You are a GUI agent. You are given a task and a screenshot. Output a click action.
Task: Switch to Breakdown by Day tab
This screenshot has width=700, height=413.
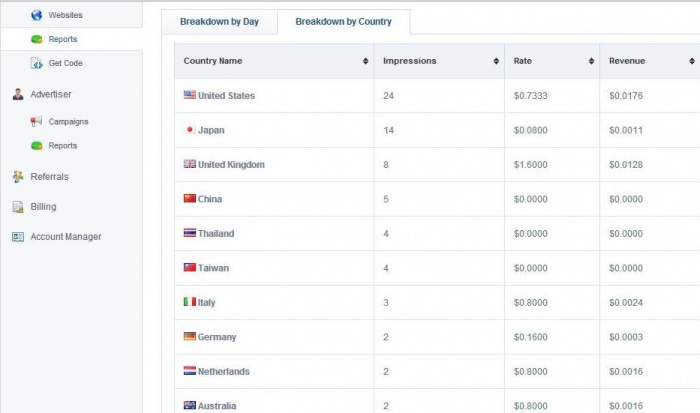pos(219,21)
